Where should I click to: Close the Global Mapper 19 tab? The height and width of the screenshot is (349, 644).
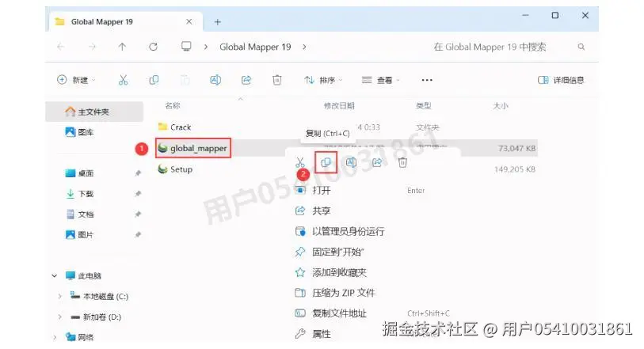189,21
